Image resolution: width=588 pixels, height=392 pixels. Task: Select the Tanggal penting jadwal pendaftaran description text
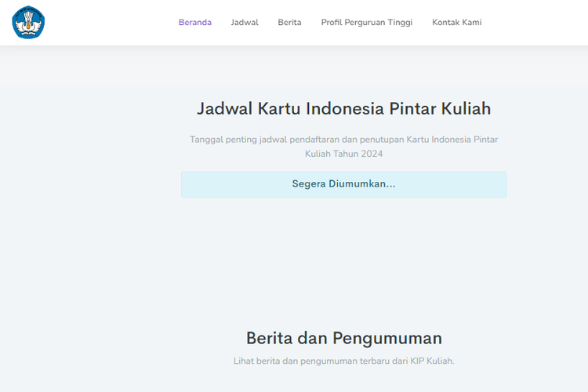344,147
